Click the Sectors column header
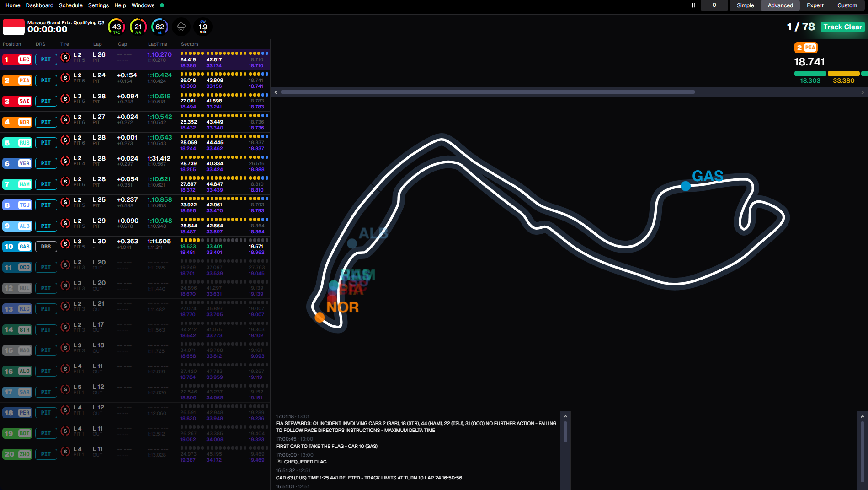The image size is (868, 490). tap(190, 44)
